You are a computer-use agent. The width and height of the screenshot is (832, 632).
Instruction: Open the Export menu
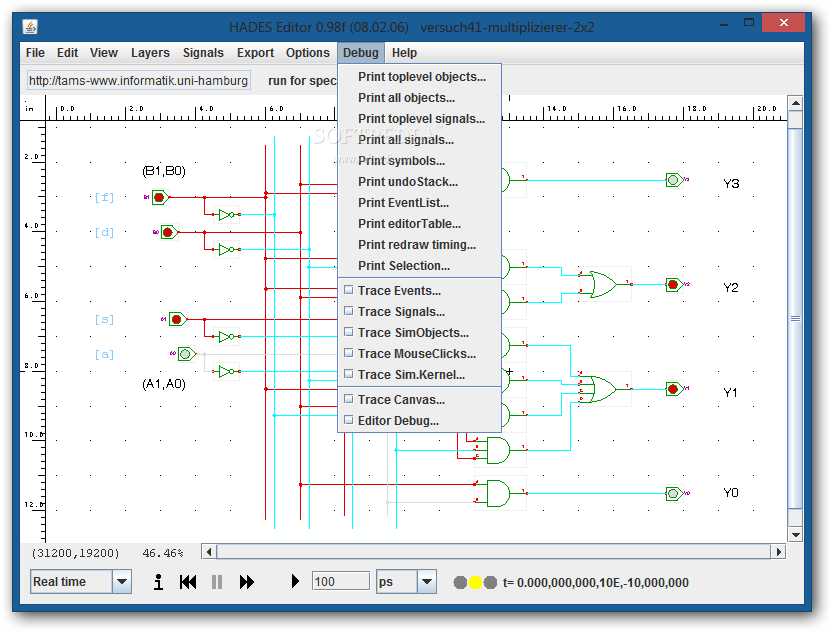(x=255, y=53)
